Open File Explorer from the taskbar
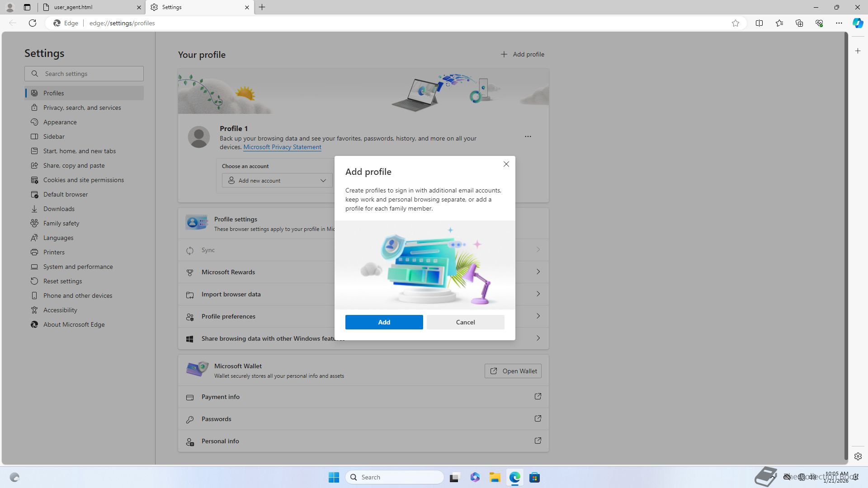 click(495, 477)
